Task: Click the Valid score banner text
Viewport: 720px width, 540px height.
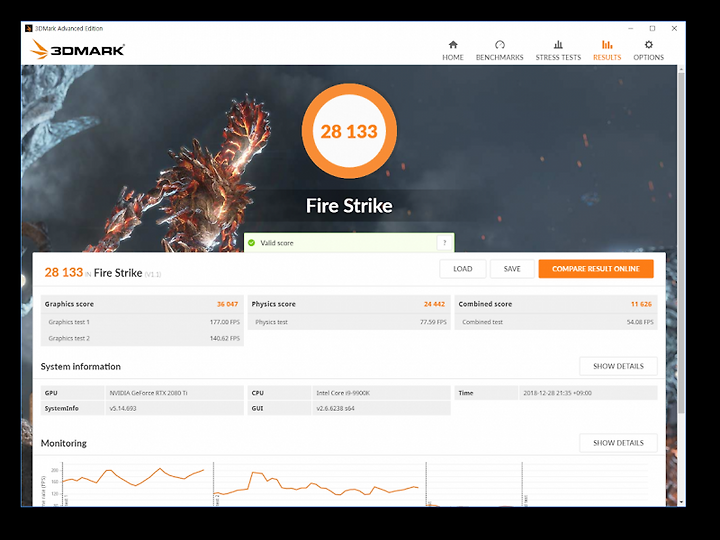Action: (x=276, y=243)
